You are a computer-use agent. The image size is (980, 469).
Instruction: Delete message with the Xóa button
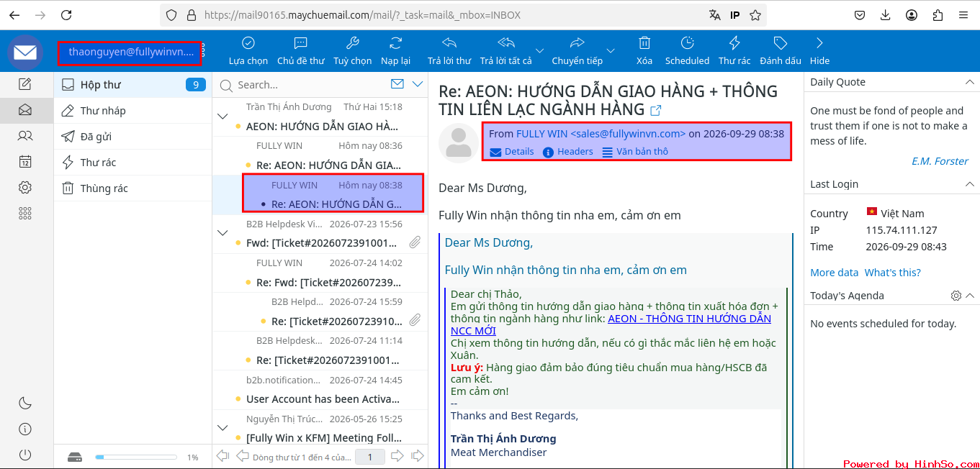(x=644, y=51)
